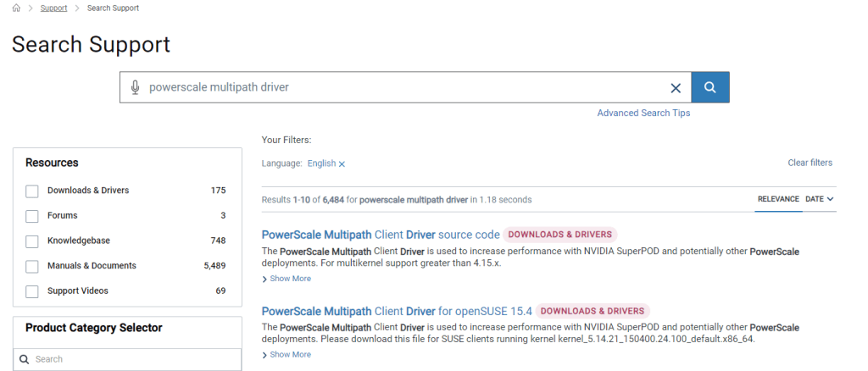This screenshot has height=371, width=868.
Task: Open Advanced Search Tips link
Action: (x=643, y=113)
